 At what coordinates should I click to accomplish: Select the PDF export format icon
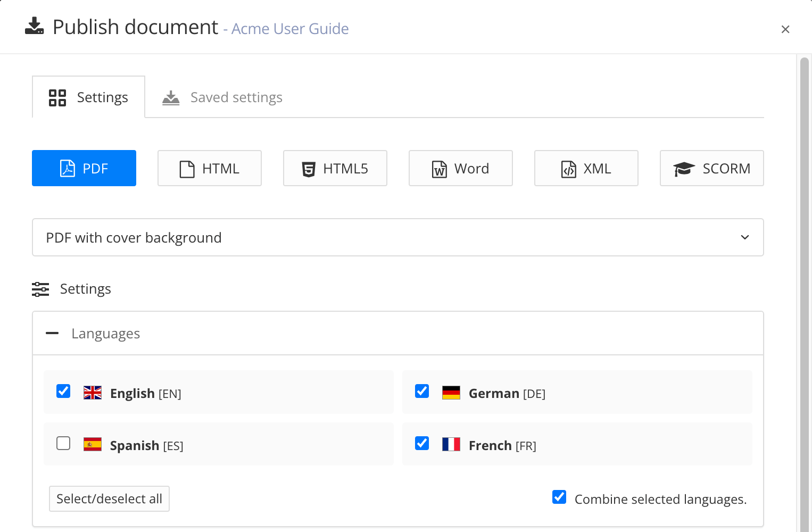point(67,168)
